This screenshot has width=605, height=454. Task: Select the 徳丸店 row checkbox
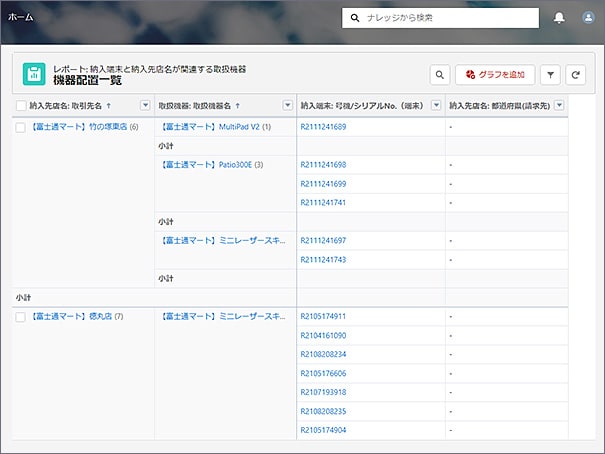(x=21, y=316)
